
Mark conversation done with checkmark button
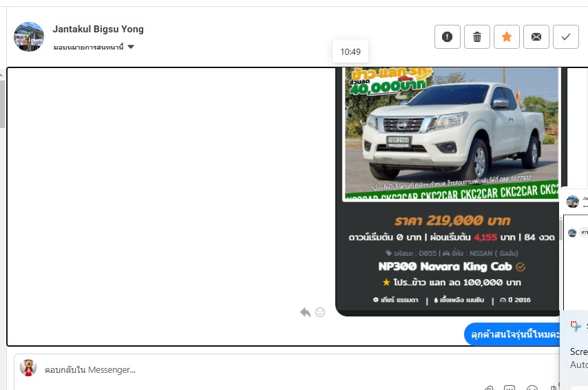point(566,36)
